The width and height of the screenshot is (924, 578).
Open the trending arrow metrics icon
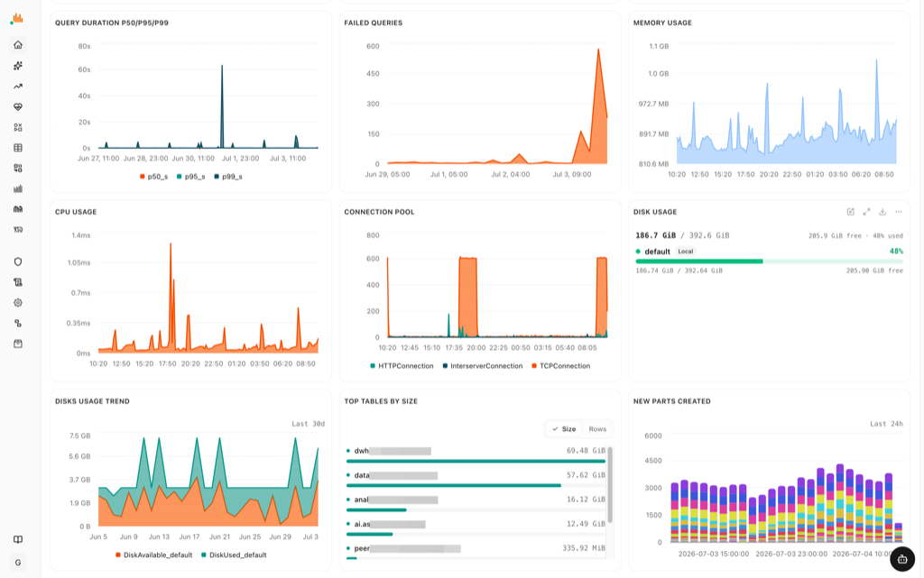pos(18,86)
